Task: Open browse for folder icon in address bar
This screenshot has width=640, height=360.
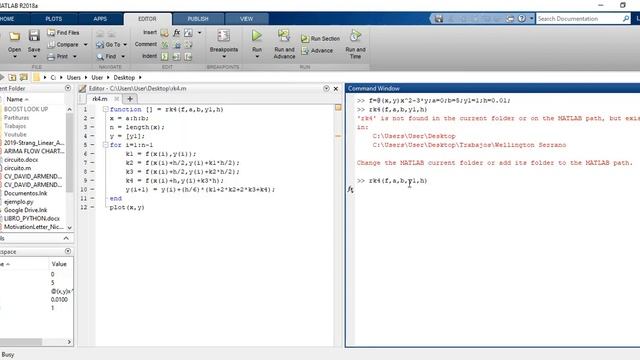Action: pyautogui.click(x=24, y=77)
